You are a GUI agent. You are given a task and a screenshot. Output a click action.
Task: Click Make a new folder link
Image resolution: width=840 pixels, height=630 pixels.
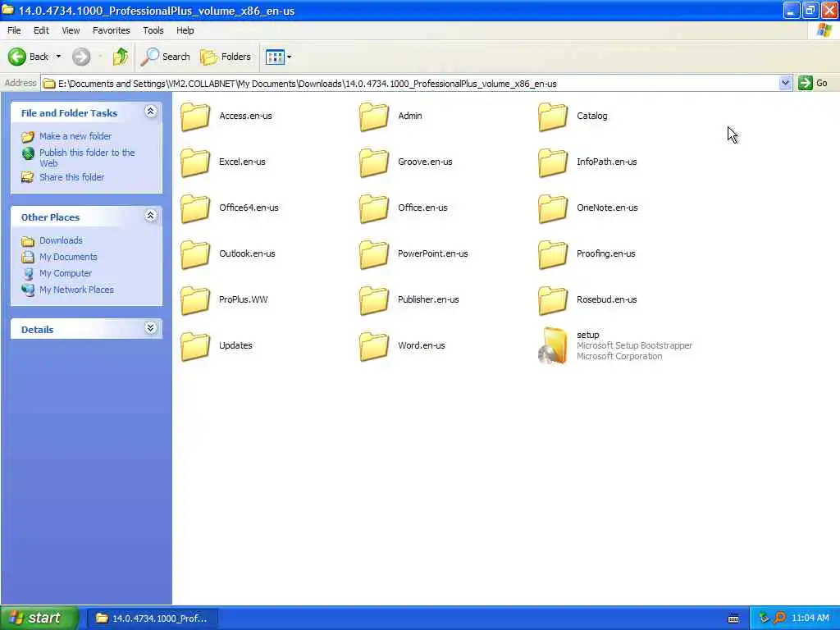pyautogui.click(x=75, y=136)
